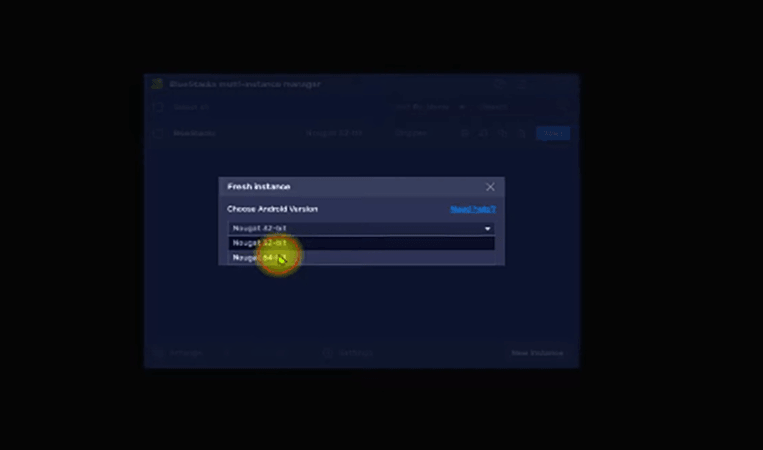Click the Fresh instance dialog title
The width and height of the screenshot is (763, 450).
click(x=258, y=187)
